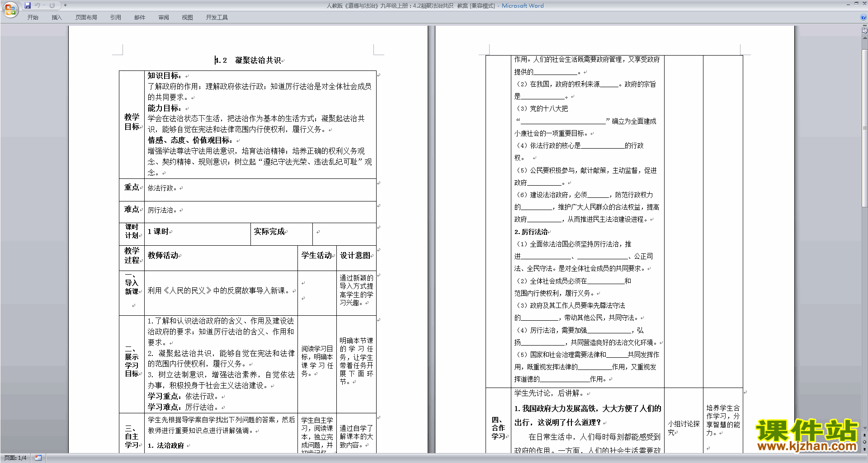Open the 开发工具 tab
This screenshot has height=463, width=868.
[x=217, y=18]
